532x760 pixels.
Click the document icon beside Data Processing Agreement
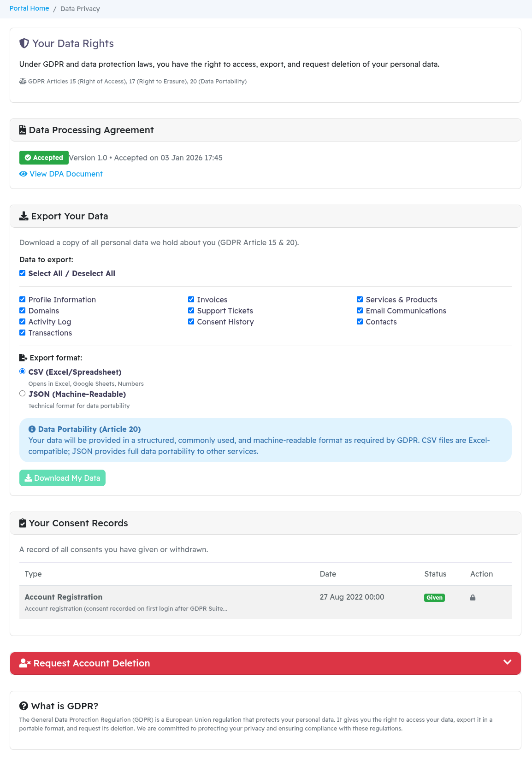pyautogui.click(x=23, y=130)
